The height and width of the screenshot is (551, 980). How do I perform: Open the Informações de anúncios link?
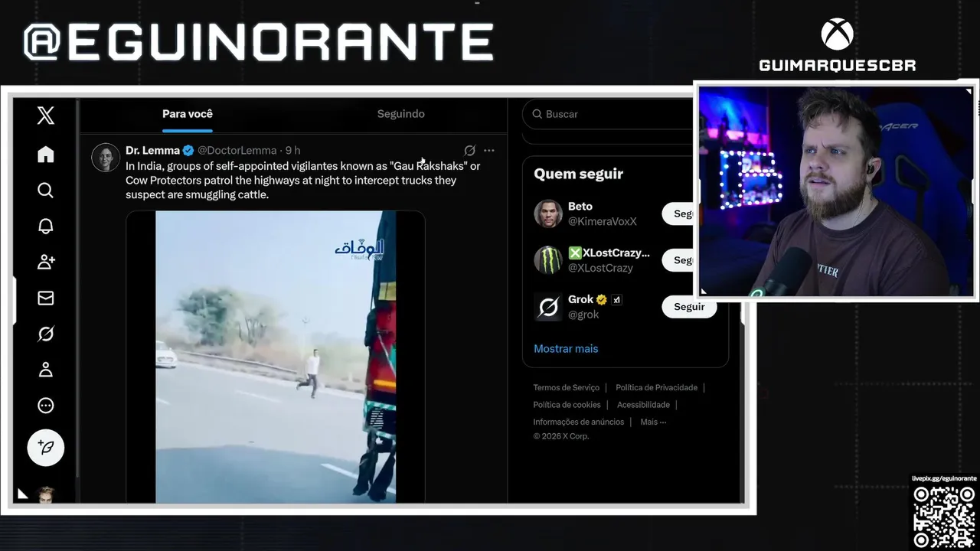[579, 422]
